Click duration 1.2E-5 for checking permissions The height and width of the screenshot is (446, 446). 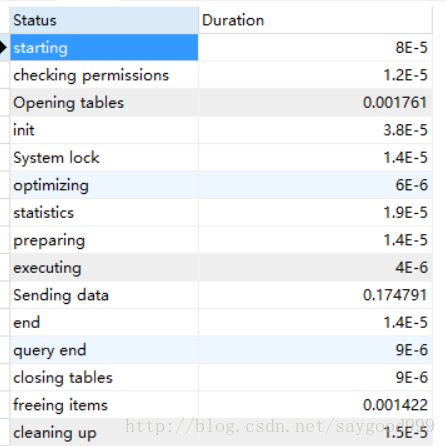click(x=315, y=75)
